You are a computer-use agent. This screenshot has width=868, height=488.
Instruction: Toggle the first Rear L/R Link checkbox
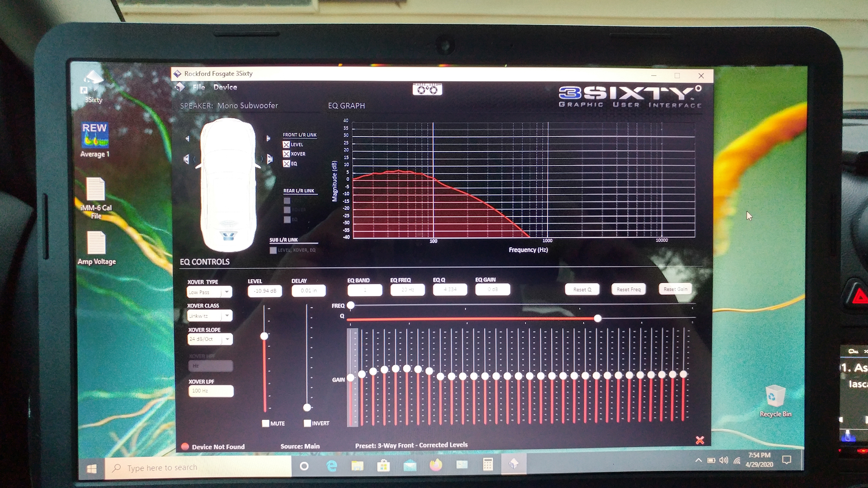pyautogui.click(x=287, y=201)
